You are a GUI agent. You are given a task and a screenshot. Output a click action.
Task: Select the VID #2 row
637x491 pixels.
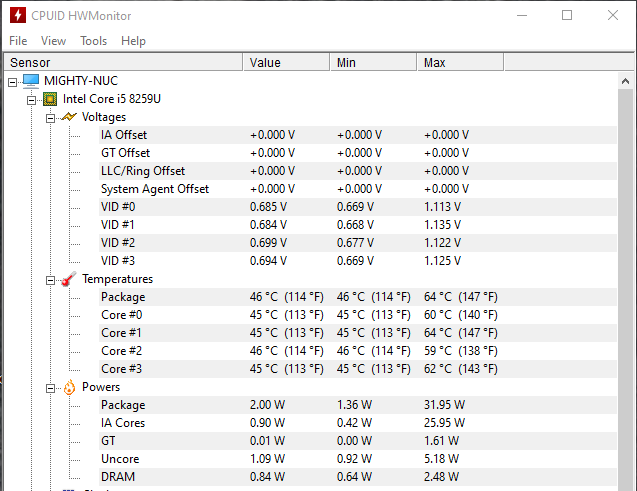(358, 243)
